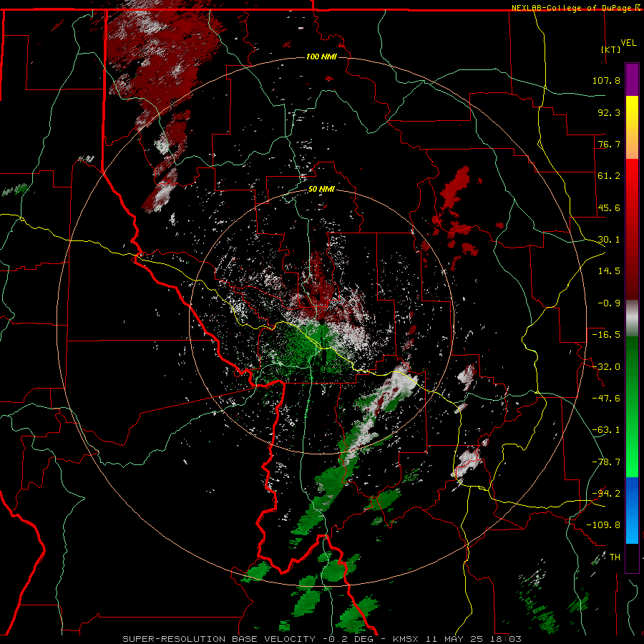This screenshot has height=644, width=644.
Task: Select the 45.6 scale value
Action: point(609,208)
